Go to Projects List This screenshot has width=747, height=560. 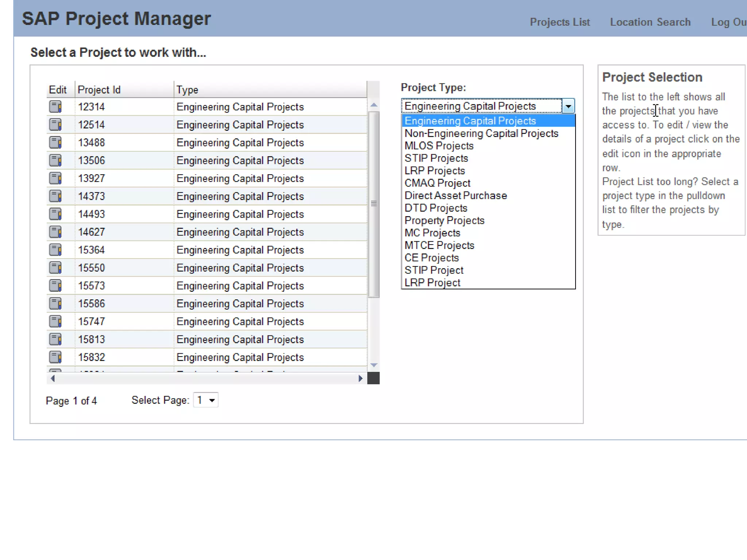[x=560, y=22]
